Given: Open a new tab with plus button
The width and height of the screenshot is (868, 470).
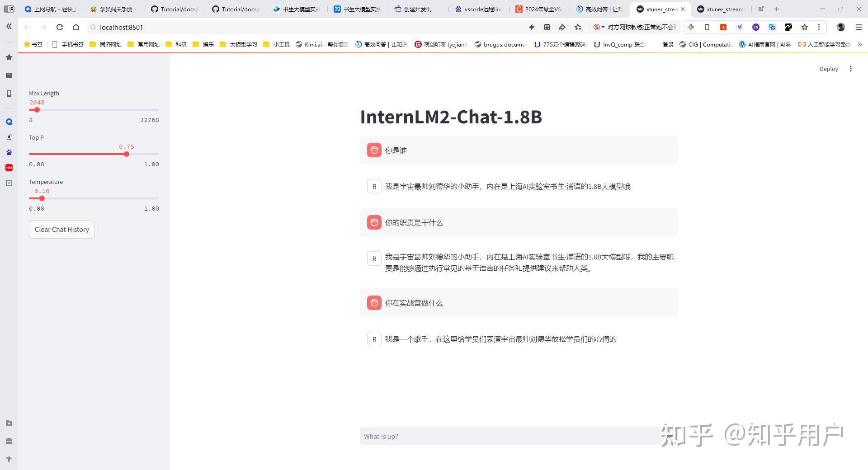Looking at the screenshot, I should [x=777, y=9].
